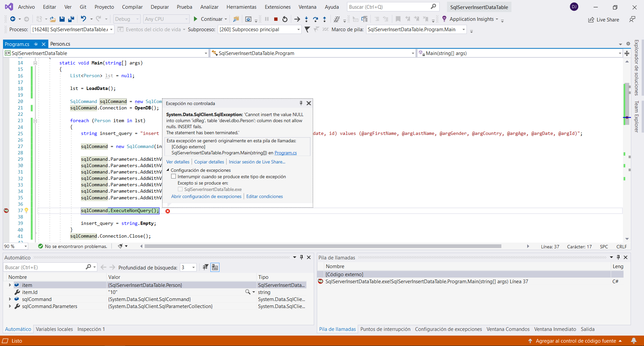Screen dimensions: 644x346
Task: Click the Step Into arrow icon
Action: coord(306,19)
